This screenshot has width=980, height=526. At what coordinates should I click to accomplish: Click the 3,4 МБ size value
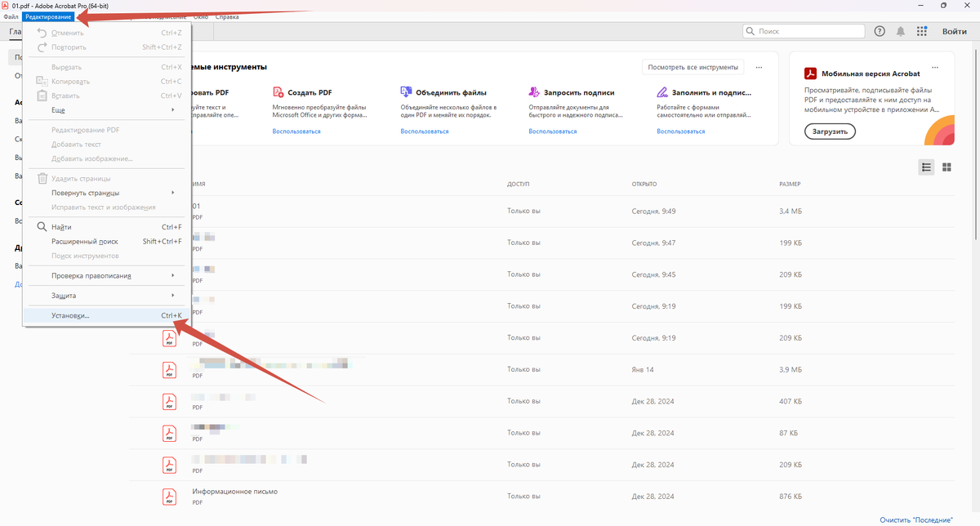pyautogui.click(x=790, y=212)
